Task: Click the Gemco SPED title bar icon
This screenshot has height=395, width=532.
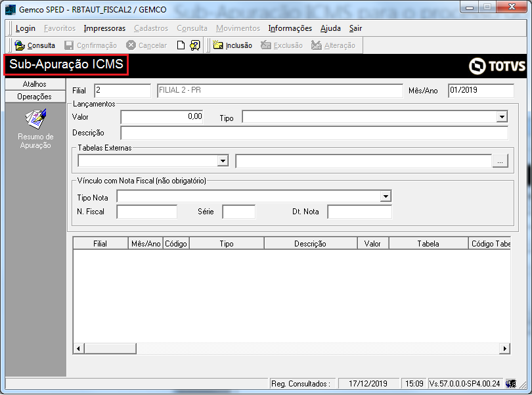Action: (x=11, y=9)
